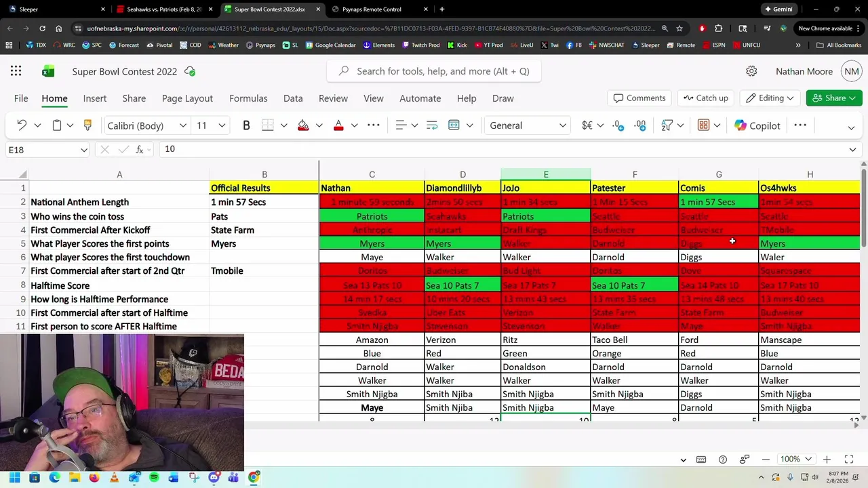Click Sort and Filter icon
868x488 pixels.
point(667,125)
